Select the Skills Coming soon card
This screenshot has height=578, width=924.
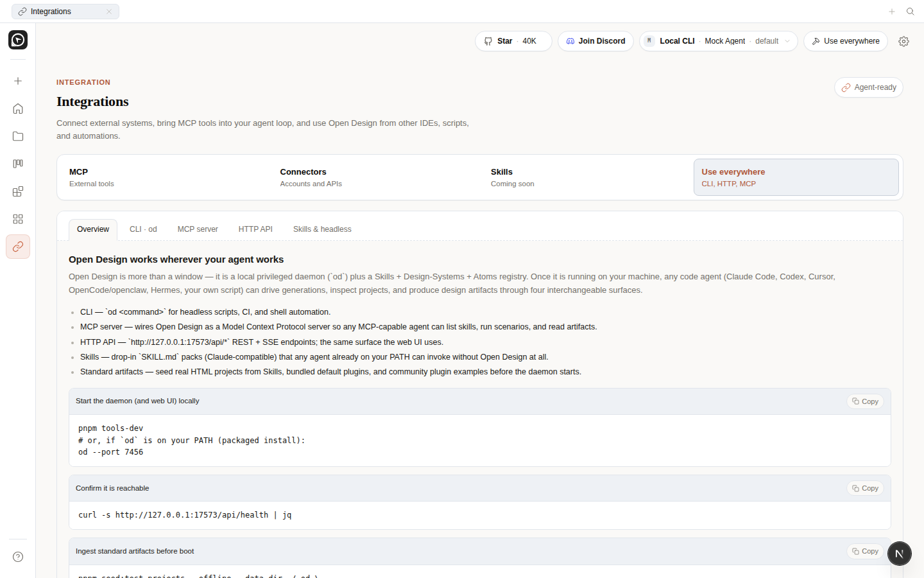(x=584, y=177)
